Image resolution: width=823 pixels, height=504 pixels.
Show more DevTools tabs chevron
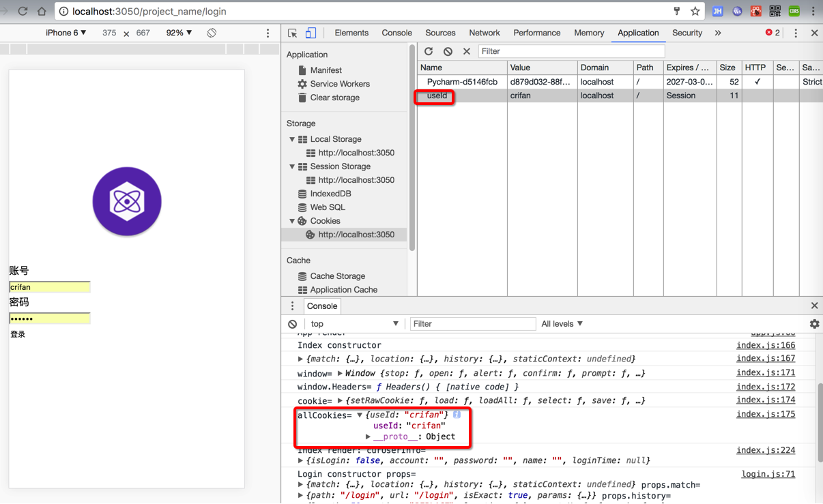(718, 33)
